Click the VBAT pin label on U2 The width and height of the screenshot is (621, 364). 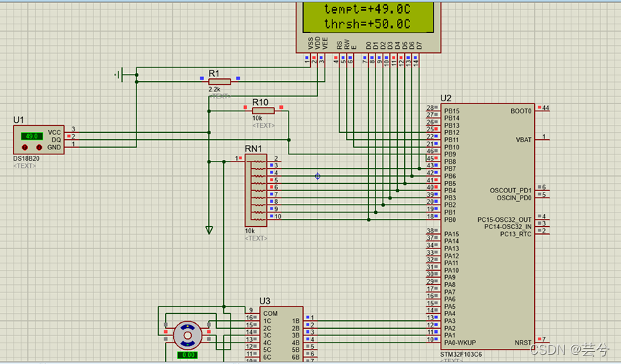(523, 140)
